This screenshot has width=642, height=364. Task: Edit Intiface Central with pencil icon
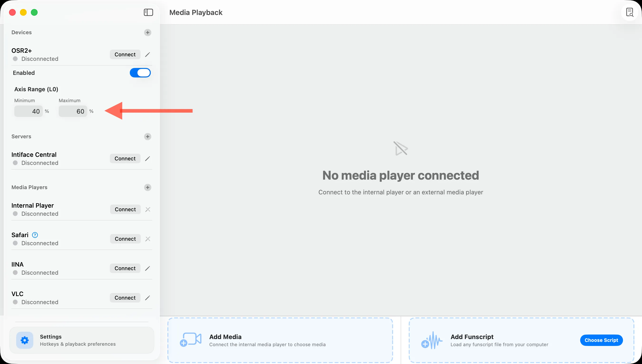tap(148, 158)
